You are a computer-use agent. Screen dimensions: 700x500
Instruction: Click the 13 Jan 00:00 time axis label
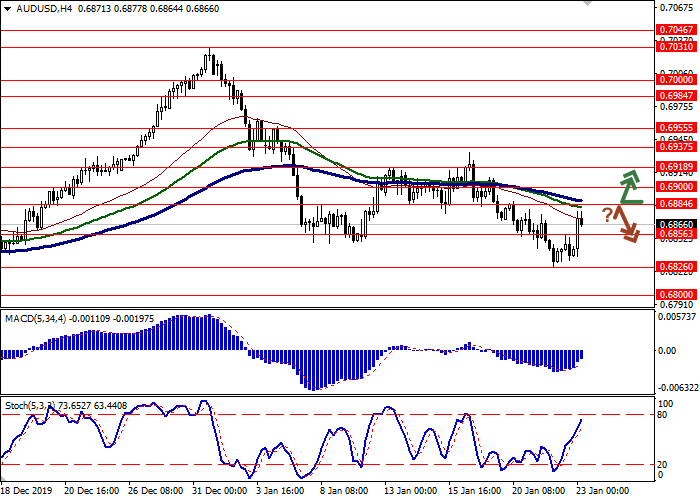410,492
